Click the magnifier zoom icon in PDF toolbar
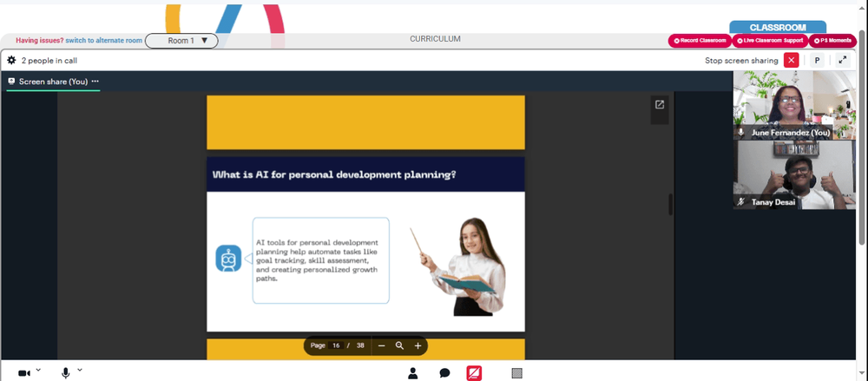This screenshot has width=868, height=381. (x=399, y=345)
